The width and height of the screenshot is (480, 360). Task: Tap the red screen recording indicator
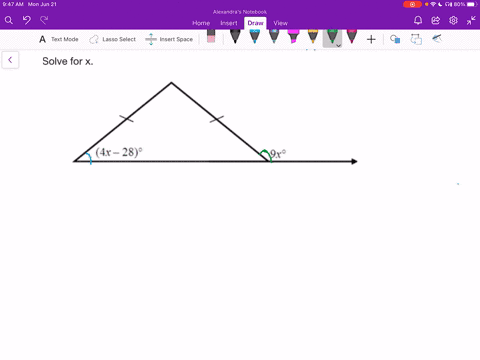click(x=412, y=4)
